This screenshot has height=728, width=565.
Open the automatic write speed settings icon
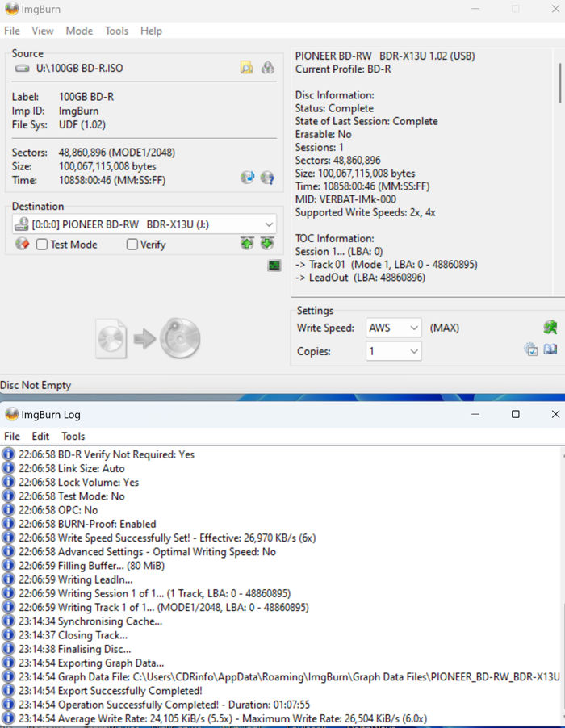pos(550,328)
